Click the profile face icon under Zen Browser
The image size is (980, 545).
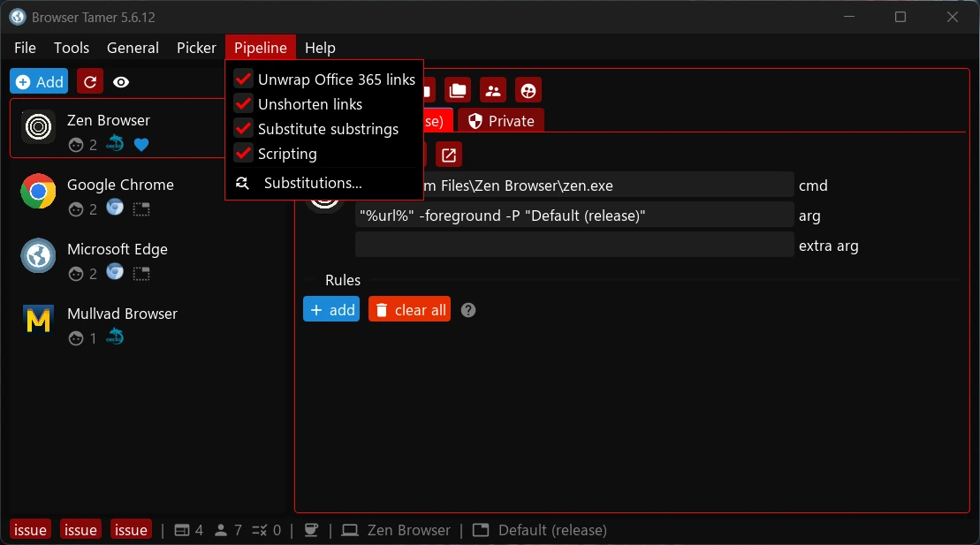(76, 145)
